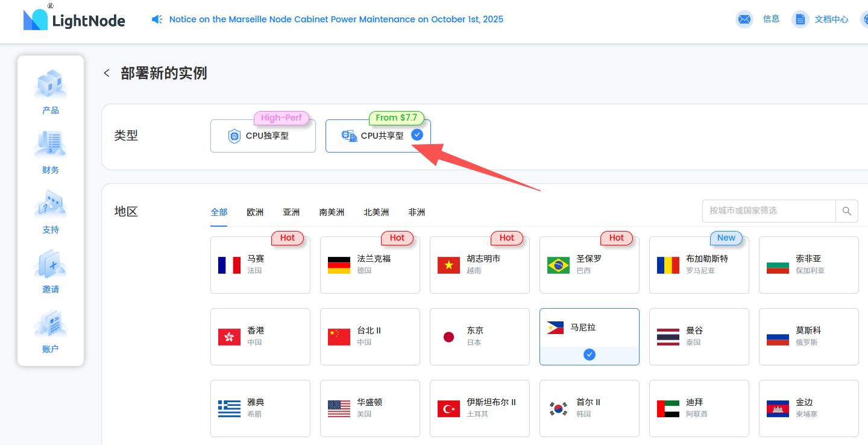This screenshot has width=868, height=445.
Task: Switch to the 欧洲 region tab
Action: 255,212
